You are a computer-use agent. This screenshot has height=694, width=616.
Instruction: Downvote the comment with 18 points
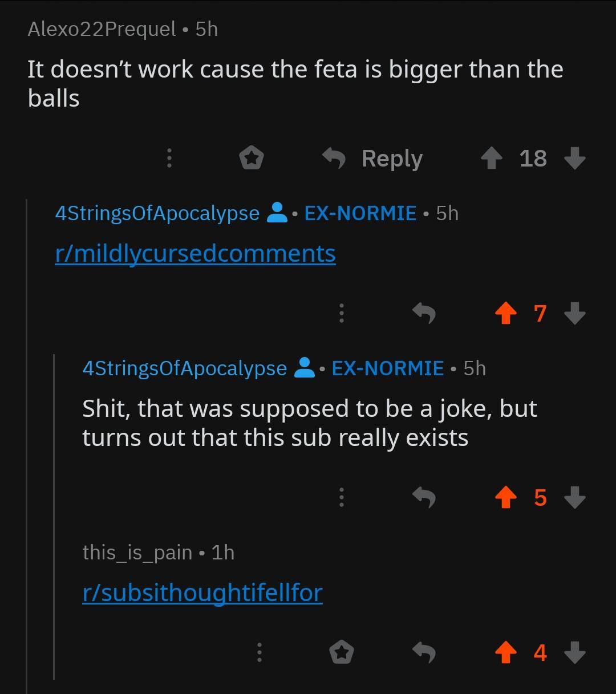(574, 159)
